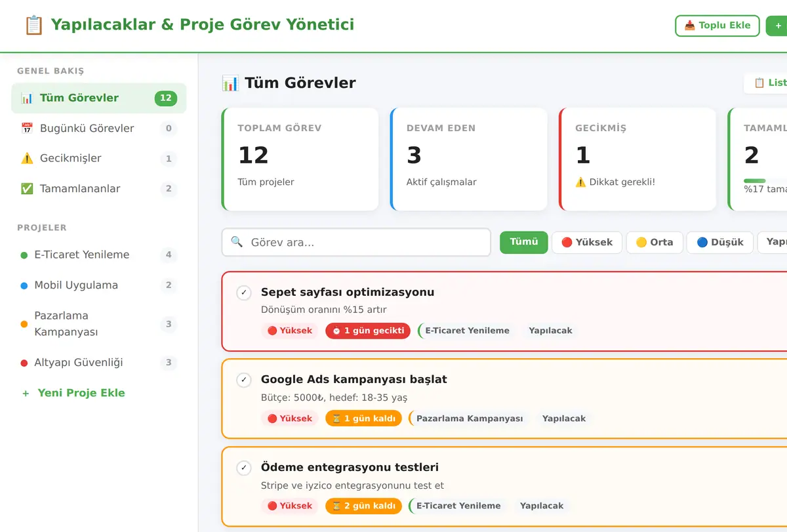Click the calendar icon next to Bugünkü Görevler

pyautogui.click(x=27, y=129)
